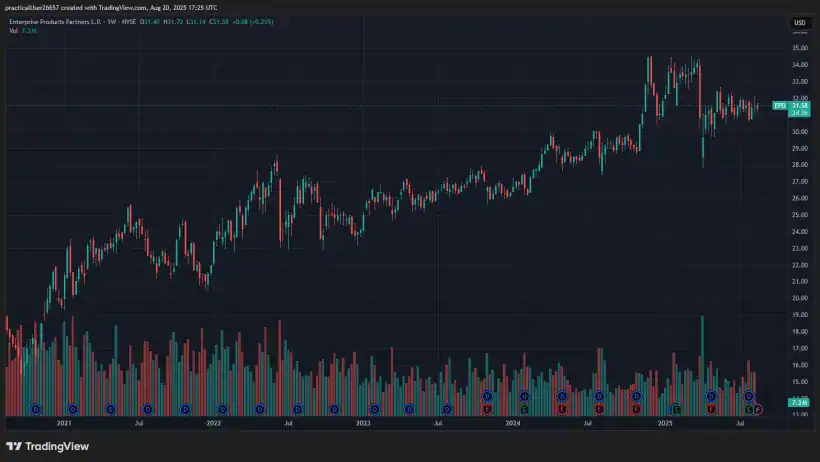This screenshot has height=462, width=820.
Task: Click the 23.00 price axis label
Action: coord(800,249)
